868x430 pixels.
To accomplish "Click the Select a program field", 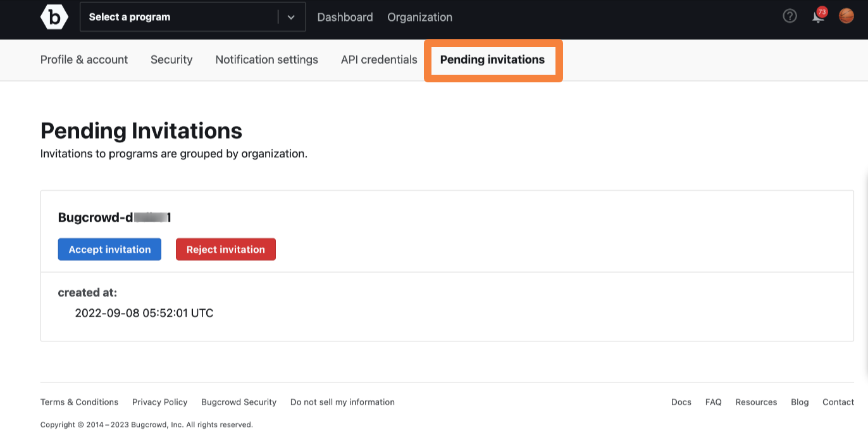I will pos(192,17).
